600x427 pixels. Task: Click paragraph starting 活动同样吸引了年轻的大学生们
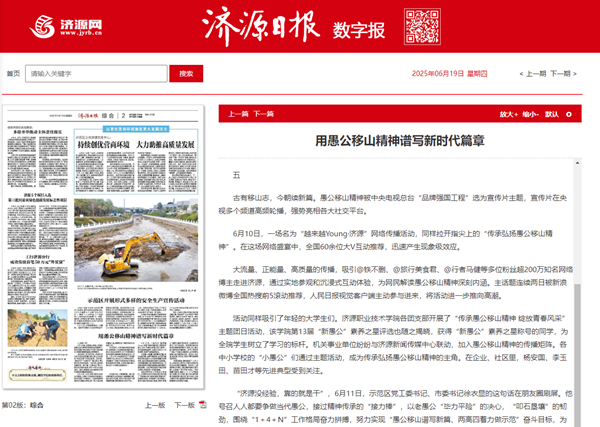[x=393, y=344]
